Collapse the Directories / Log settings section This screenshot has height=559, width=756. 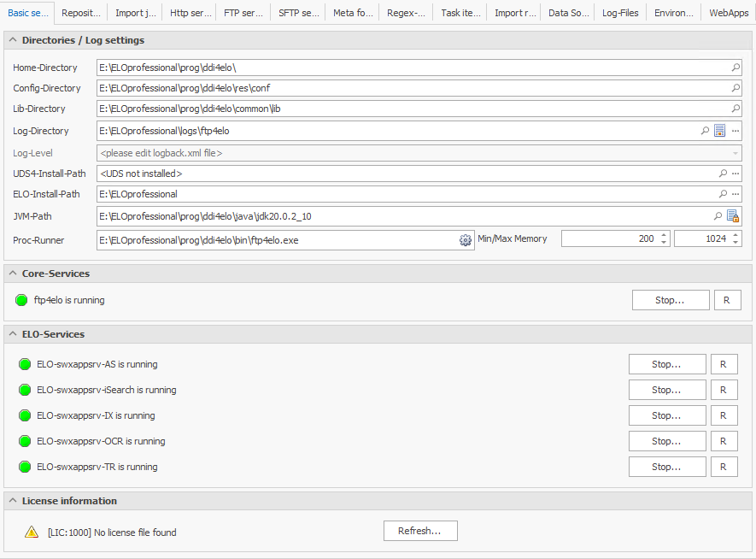pyautogui.click(x=12, y=40)
